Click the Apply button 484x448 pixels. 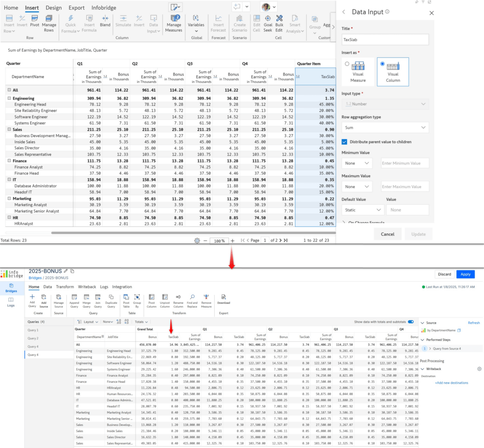[x=465, y=274]
